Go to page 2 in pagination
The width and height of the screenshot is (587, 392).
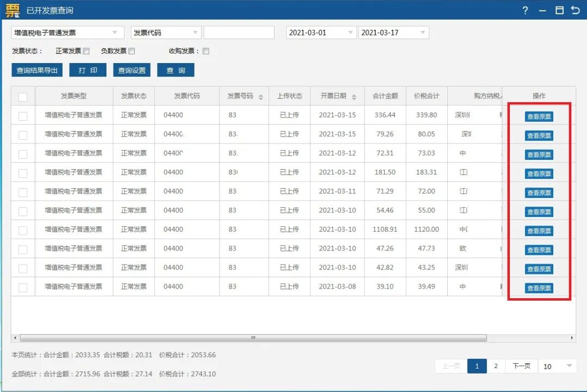(x=495, y=366)
